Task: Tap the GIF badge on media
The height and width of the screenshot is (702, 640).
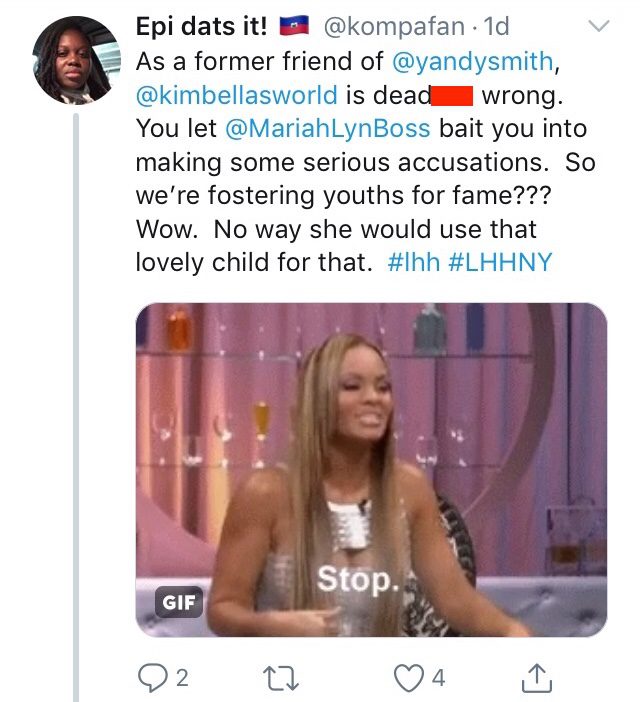Action: tap(179, 602)
